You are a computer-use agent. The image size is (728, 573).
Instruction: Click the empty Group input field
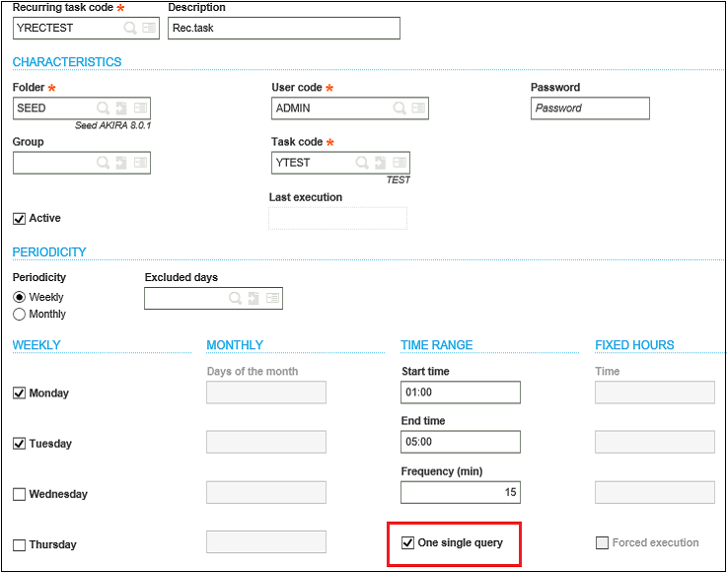(x=82, y=163)
